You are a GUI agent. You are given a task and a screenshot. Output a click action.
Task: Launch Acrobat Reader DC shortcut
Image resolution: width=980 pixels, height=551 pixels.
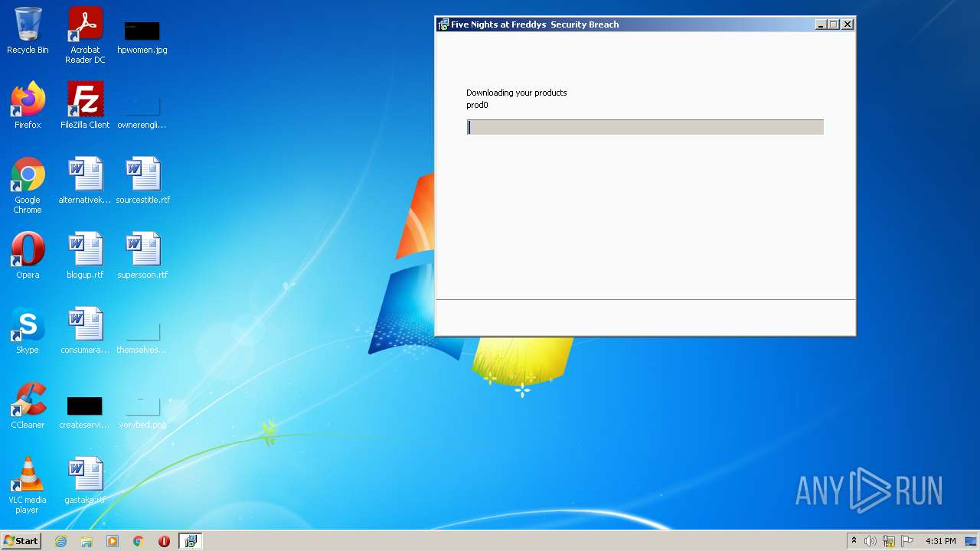tap(85, 35)
